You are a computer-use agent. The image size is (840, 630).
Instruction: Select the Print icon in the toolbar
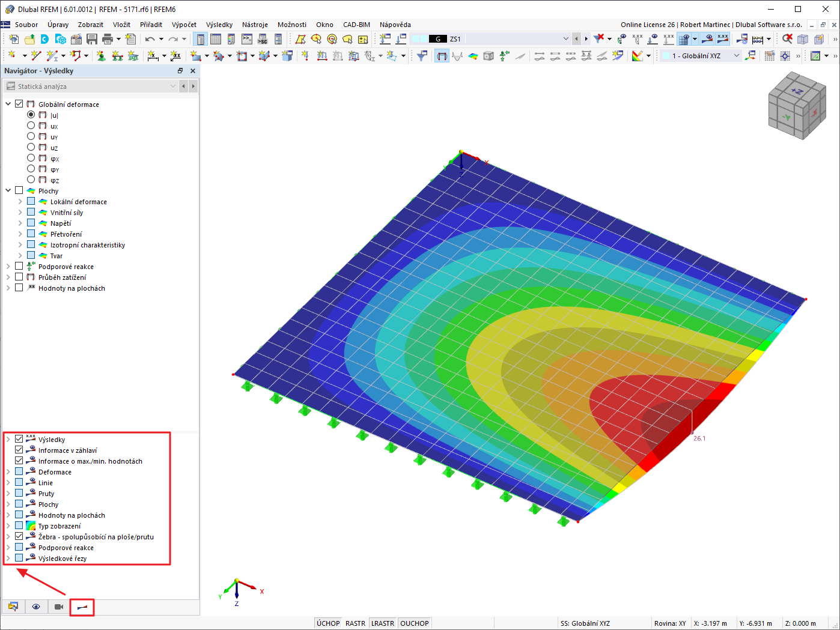(107, 39)
